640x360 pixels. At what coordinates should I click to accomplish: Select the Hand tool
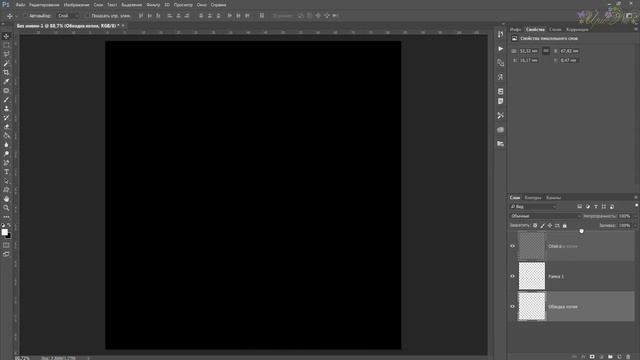6,199
